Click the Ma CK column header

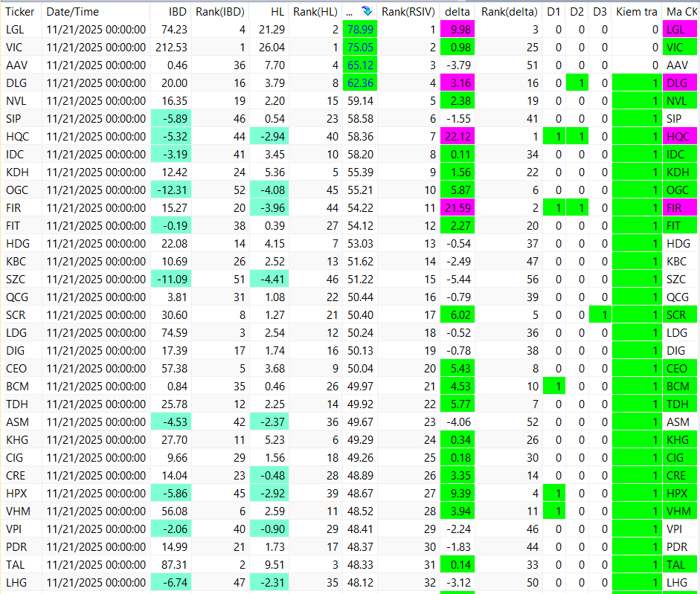(x=681, y=12)
